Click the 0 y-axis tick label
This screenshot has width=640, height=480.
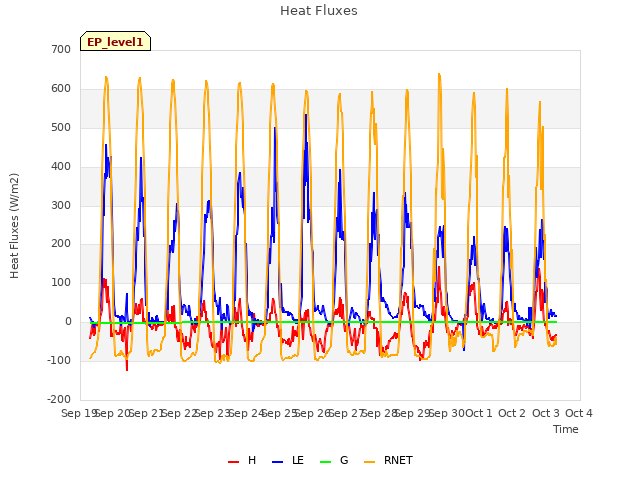[x=68, y=322]
